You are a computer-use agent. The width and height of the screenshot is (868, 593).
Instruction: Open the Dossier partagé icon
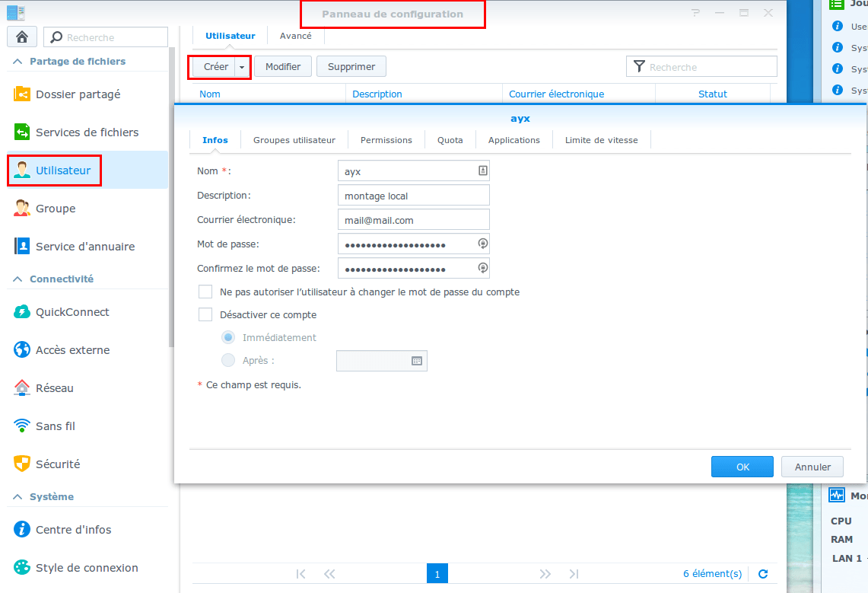pos(21,94)
